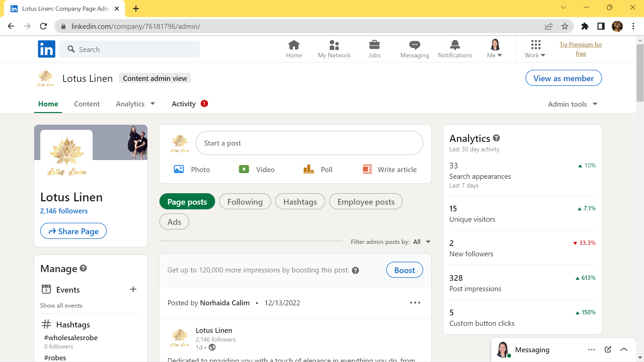Compose new message in Messaging panel
The image size is (644, 362).
[608, 350]
